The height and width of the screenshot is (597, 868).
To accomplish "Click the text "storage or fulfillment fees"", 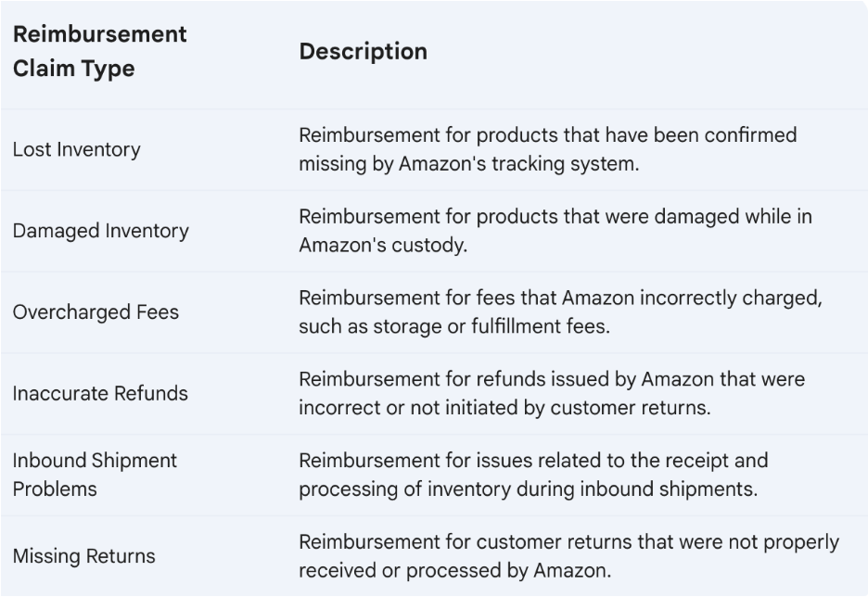I will point(489,326).
